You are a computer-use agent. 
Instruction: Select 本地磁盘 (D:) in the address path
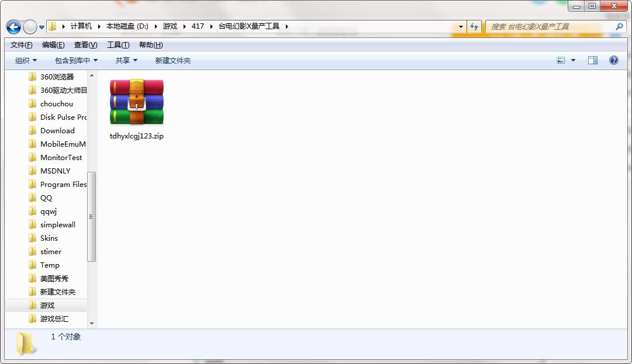click(127, 26)
